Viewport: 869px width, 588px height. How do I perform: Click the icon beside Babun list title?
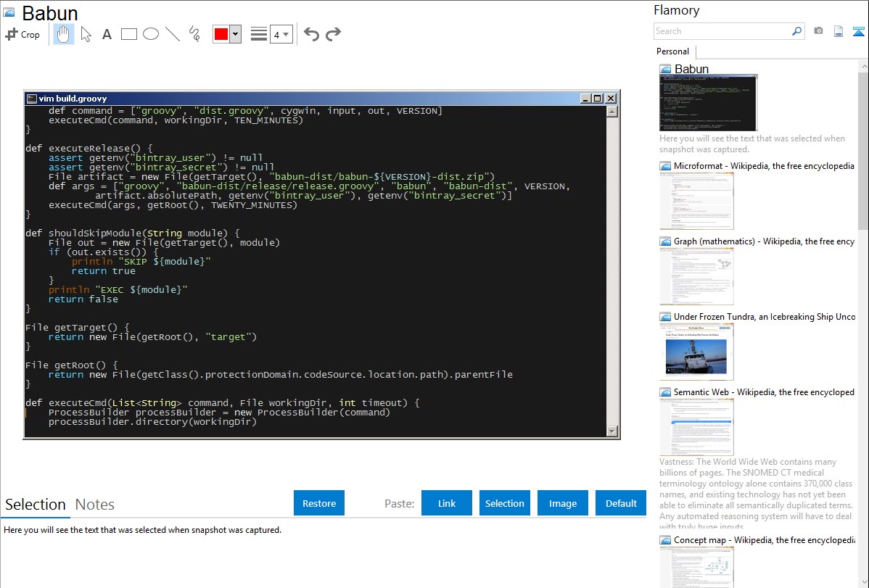click(x=665, y=69)
